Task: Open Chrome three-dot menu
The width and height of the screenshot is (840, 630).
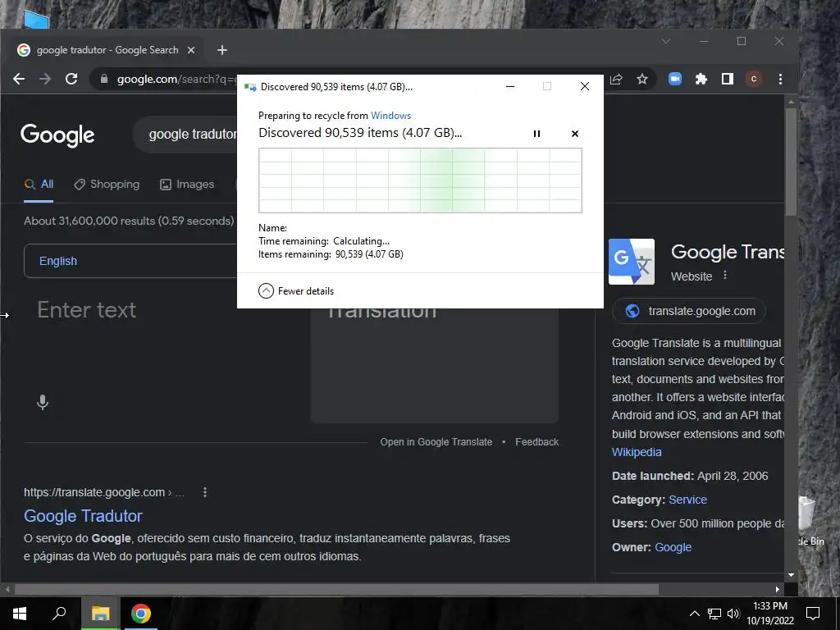Action: point(781,80)
